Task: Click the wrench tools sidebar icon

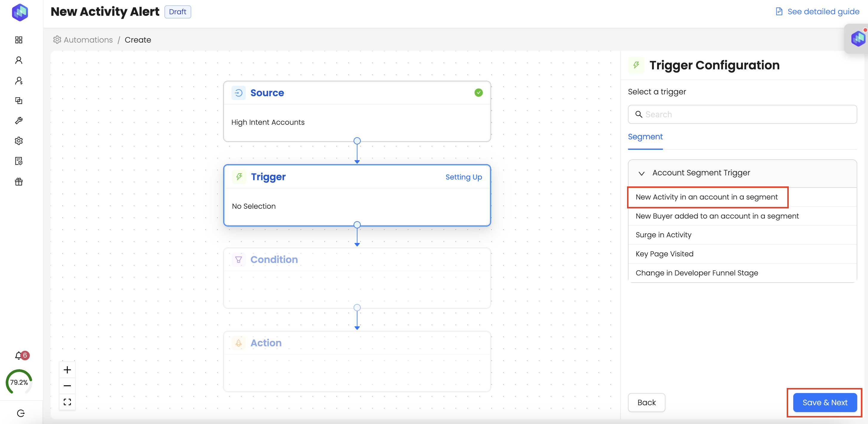Action: coord(19,121)
